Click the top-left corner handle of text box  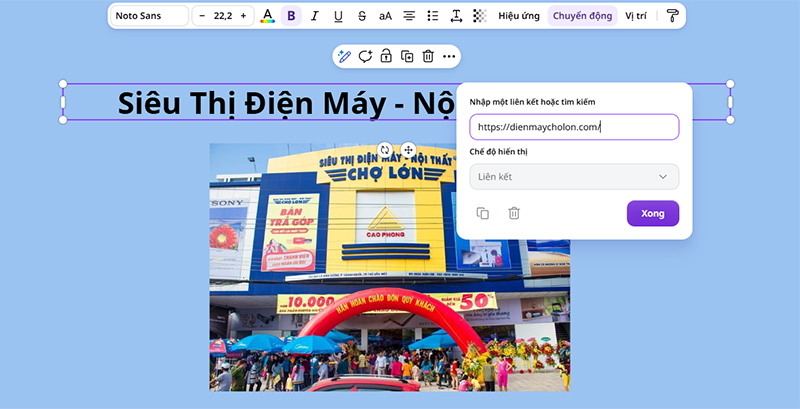point(63,84)
